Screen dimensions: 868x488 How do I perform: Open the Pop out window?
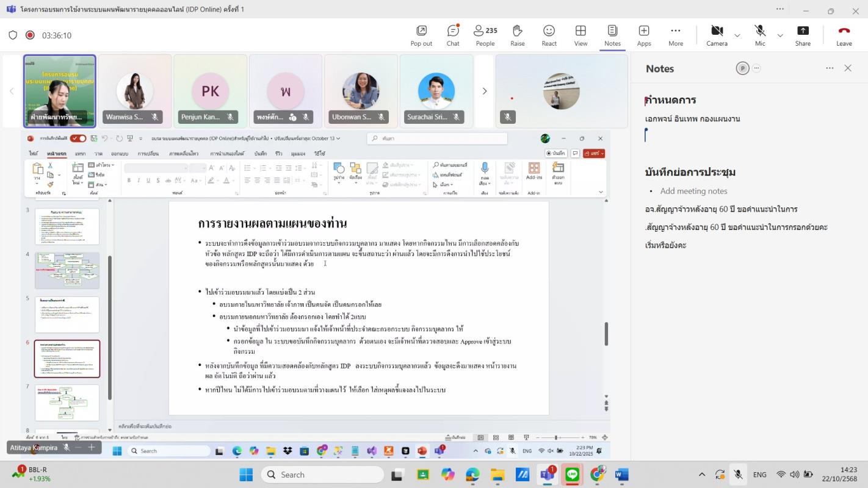(421, 35)
